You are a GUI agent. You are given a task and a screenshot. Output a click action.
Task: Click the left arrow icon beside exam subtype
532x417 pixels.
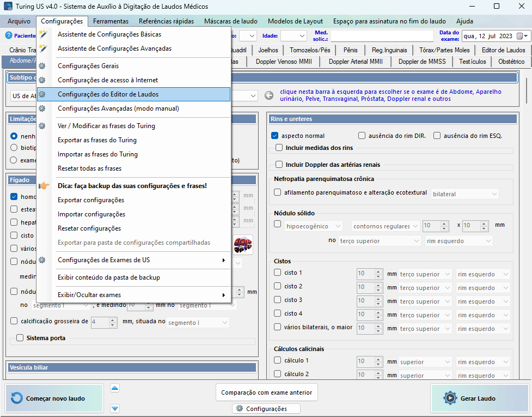coord(269,96)
